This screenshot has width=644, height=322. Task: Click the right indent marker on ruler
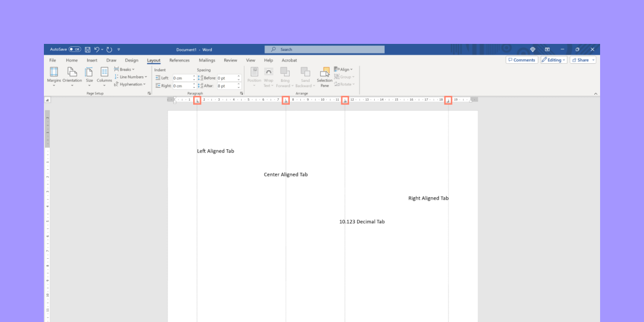tap(471, 101)
